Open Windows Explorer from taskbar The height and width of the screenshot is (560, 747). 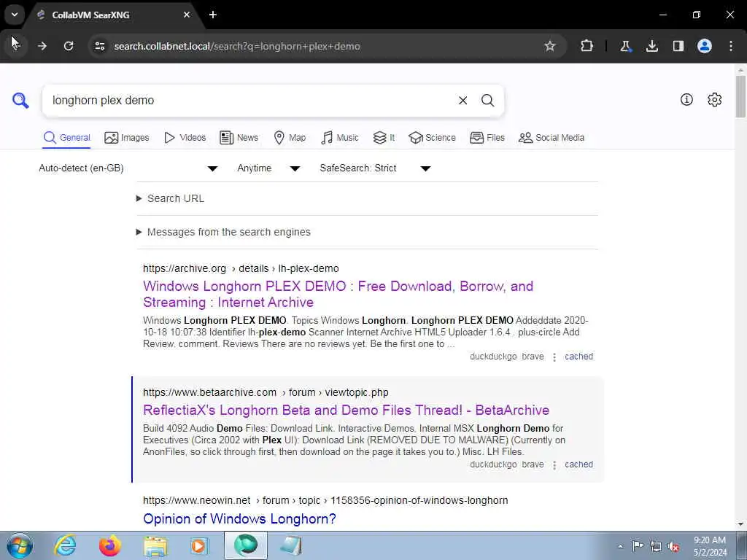point(155,546)
